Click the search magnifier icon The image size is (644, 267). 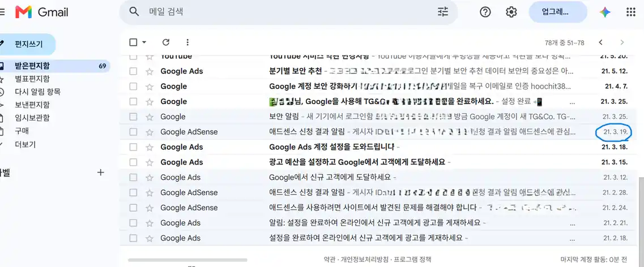tap(134, 11)
